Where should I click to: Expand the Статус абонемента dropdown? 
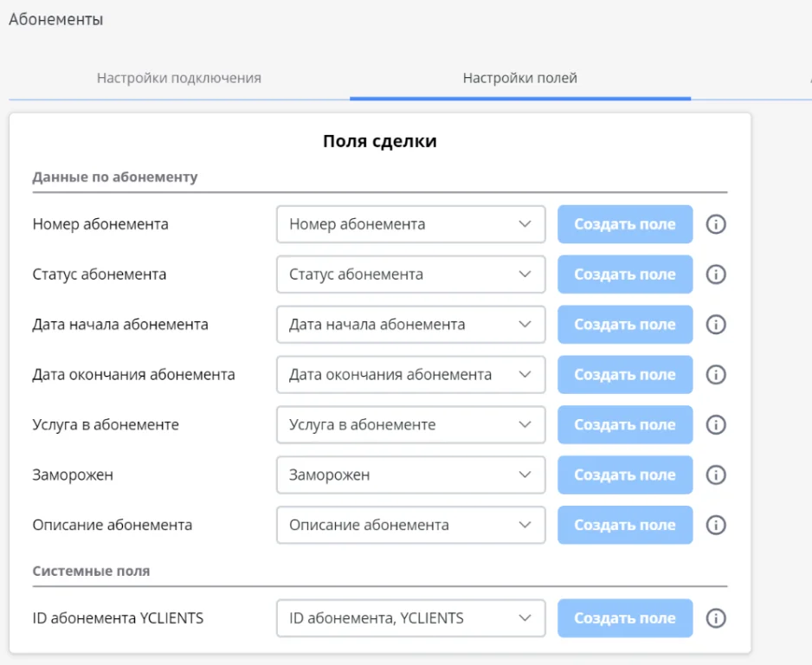[x=410, y=274]
